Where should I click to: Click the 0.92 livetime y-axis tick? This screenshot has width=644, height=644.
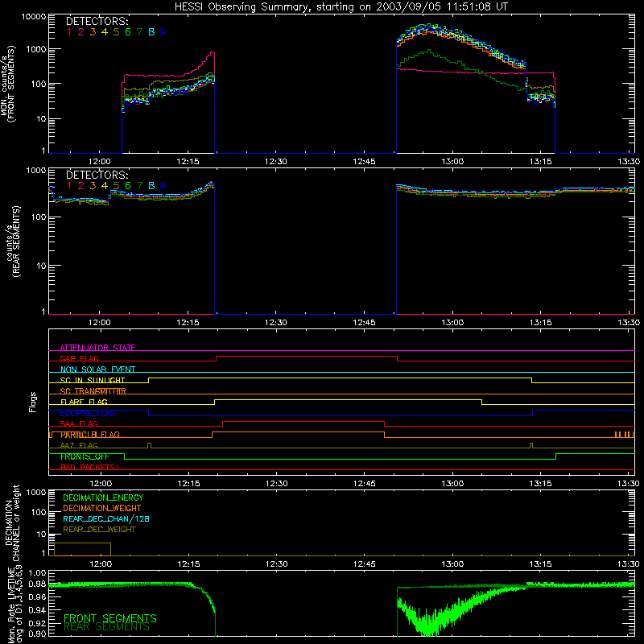pos(37,621)
